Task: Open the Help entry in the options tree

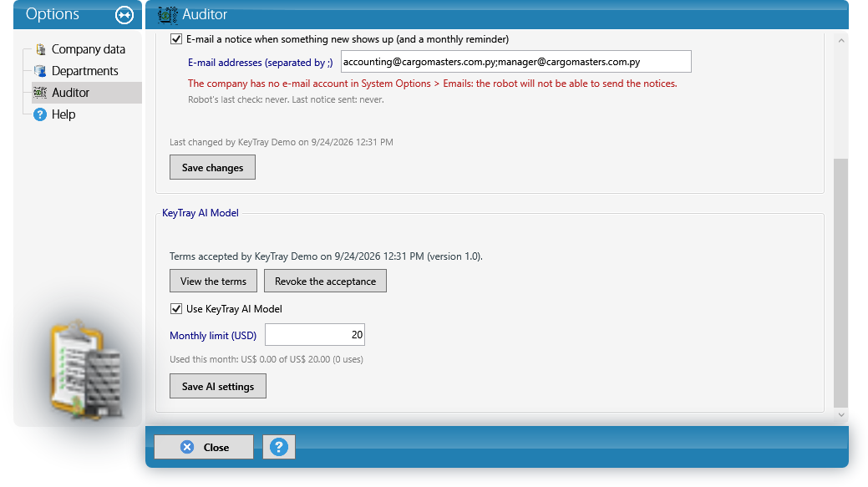Action: click(x=63, y=114)
